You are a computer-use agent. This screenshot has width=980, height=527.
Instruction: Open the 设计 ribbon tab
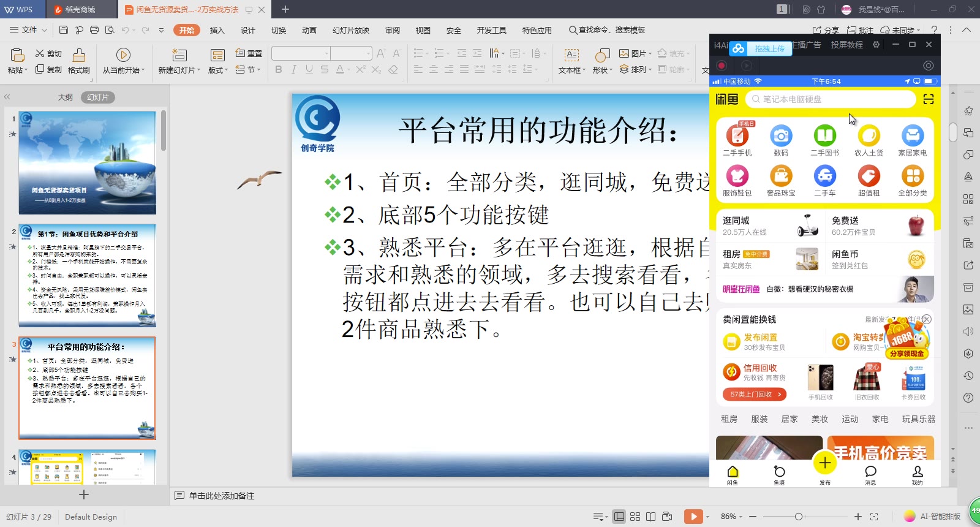(248, 30)
